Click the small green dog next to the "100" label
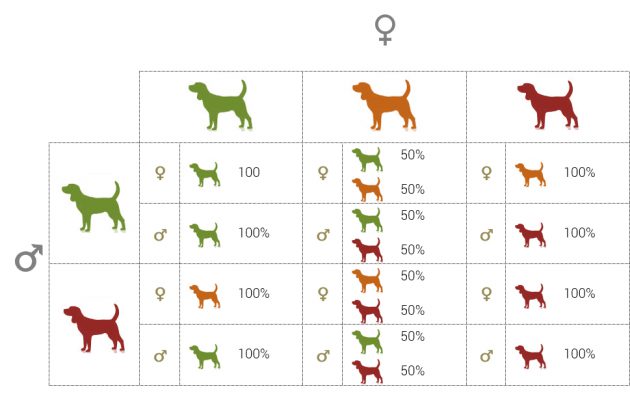 204,174
